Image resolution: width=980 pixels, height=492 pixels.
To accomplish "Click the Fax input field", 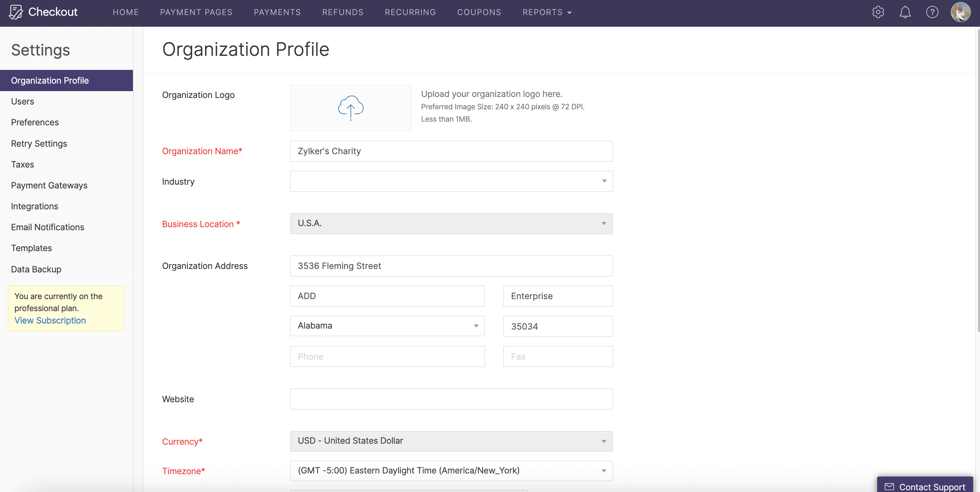I will (558, 357).
